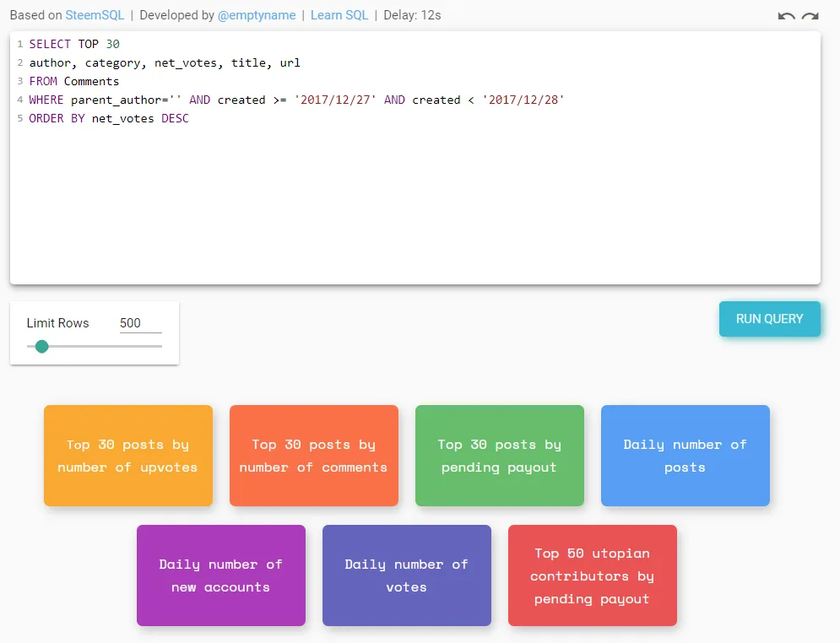
Task: Place cursor on SELECT TOP 30 line
Action: click(74, 44)
